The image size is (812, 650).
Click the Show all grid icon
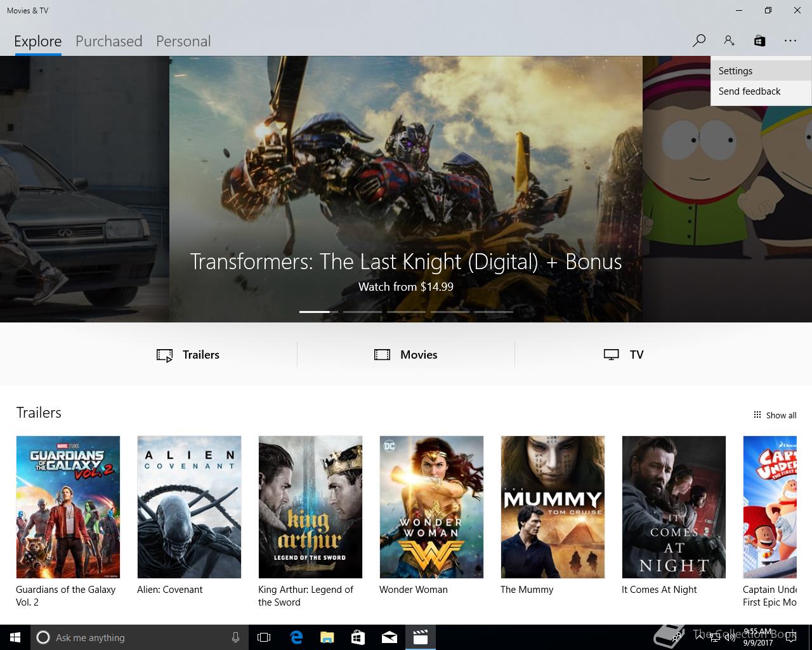coord(757,415)
